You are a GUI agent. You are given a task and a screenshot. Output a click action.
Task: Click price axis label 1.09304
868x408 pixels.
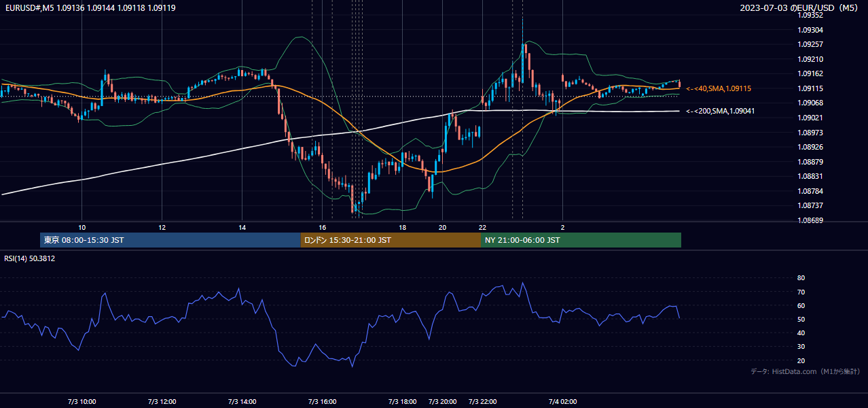[810, 30]
